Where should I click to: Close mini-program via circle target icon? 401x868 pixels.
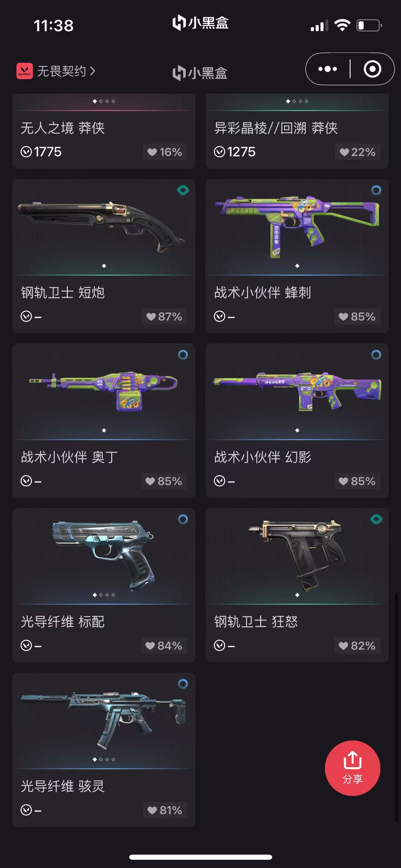tap(372, 69)
